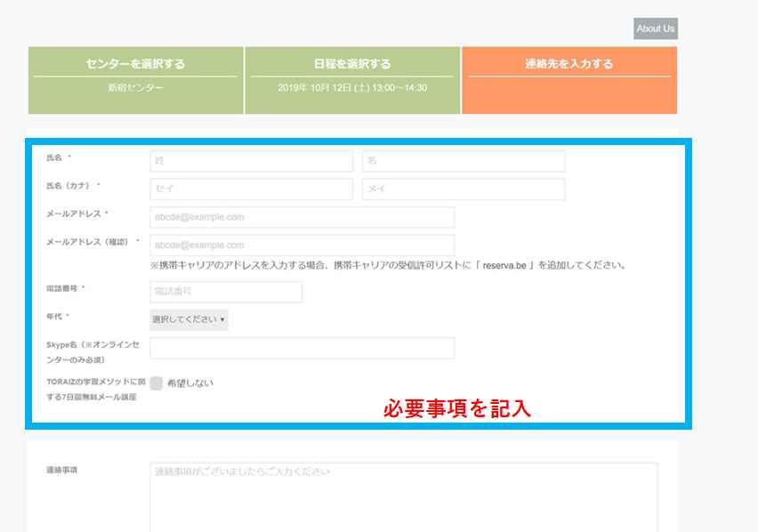Click the Skype名 input field

302,348
